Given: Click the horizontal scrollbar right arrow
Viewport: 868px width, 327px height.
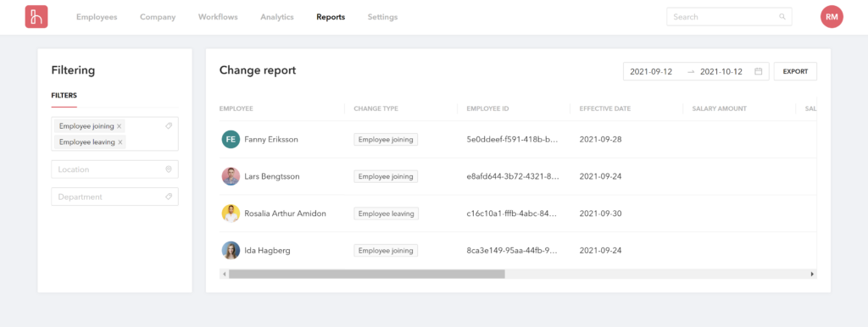Looking at the screenshot, I should point(812,274).
